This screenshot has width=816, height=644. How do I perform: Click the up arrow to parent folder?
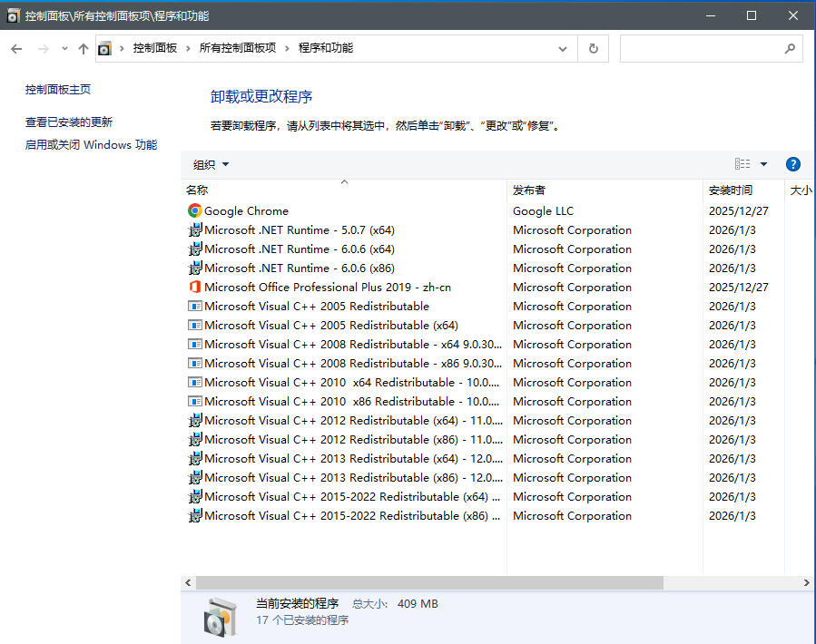84,49
